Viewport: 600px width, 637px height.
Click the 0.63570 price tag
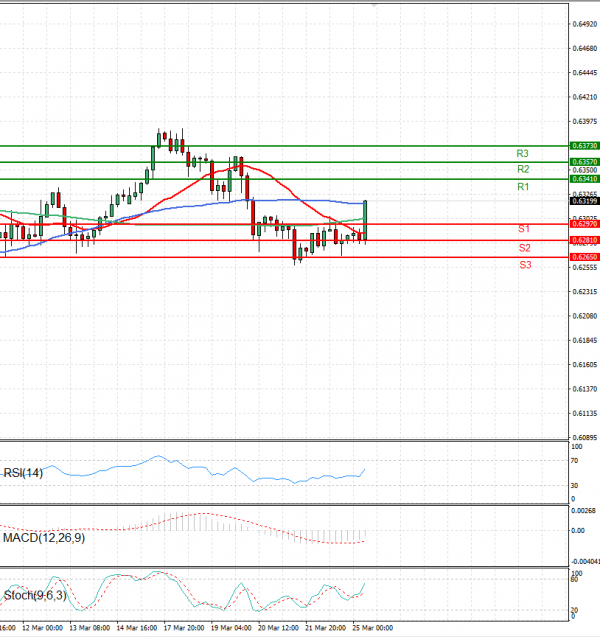585,162
